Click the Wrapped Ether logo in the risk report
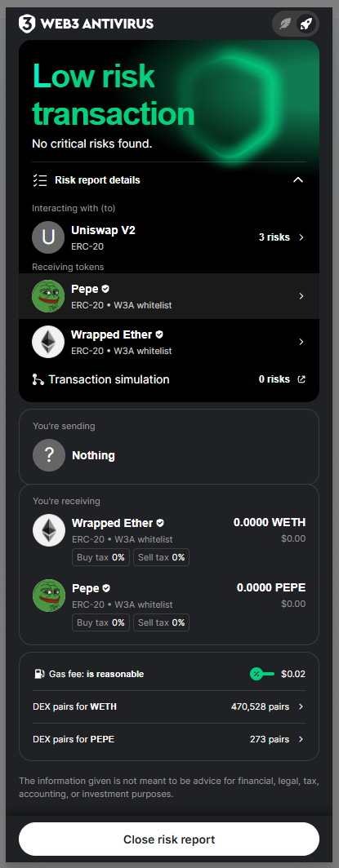339x868 pixels. click(48, 342)
